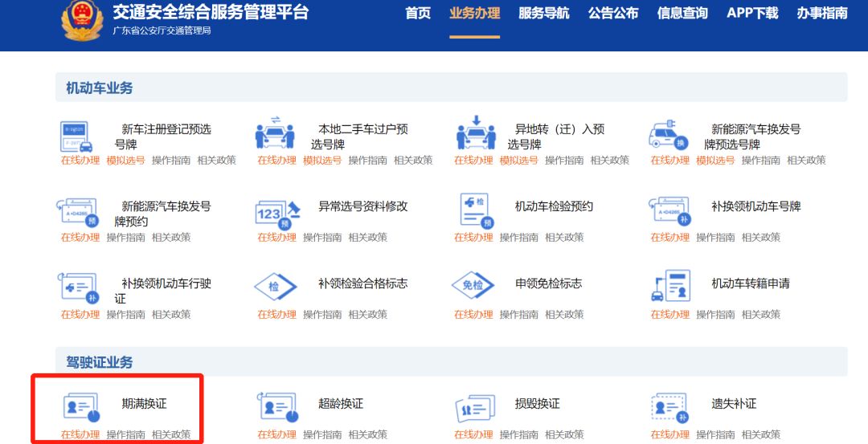
Task: Select the 期满换证 license icon
Action: coord(81,408)
